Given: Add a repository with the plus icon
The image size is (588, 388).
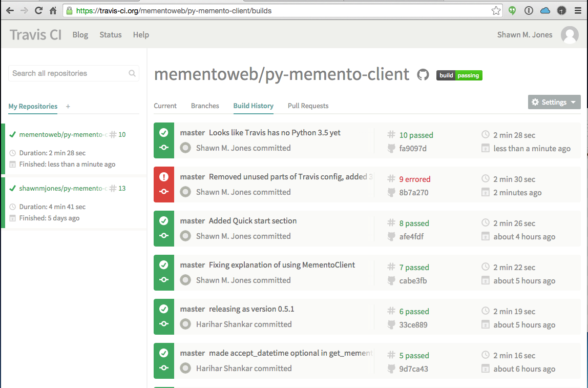Looking at the screenshot, I should click(x=68, y=107).
